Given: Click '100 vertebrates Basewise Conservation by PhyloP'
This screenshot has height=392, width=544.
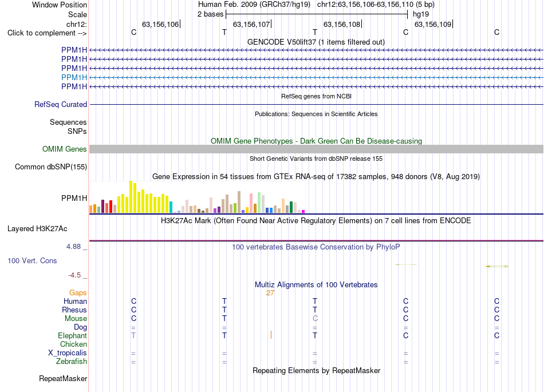Looking at the screenshot, I should point(316,247).
